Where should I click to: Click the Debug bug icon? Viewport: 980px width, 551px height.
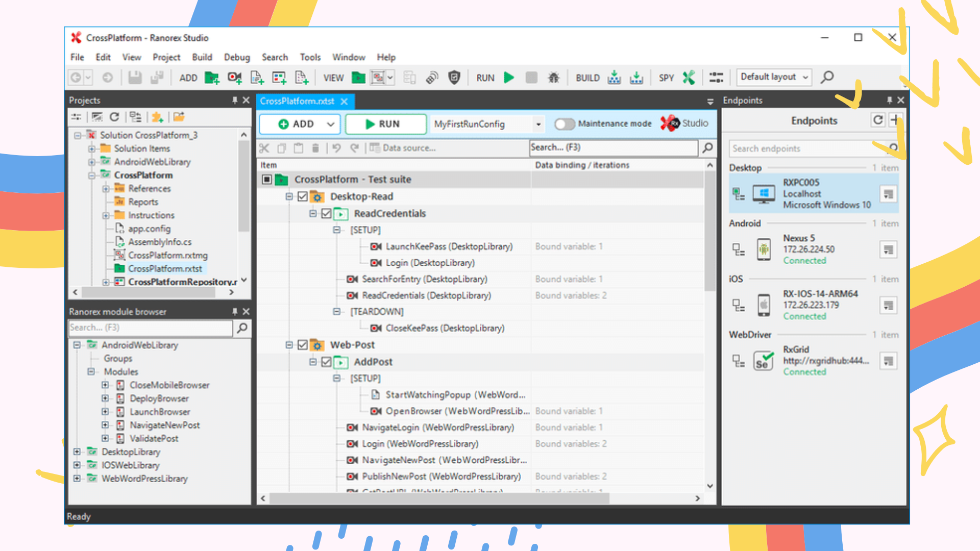pyautogui.click(x=553, y=78)
